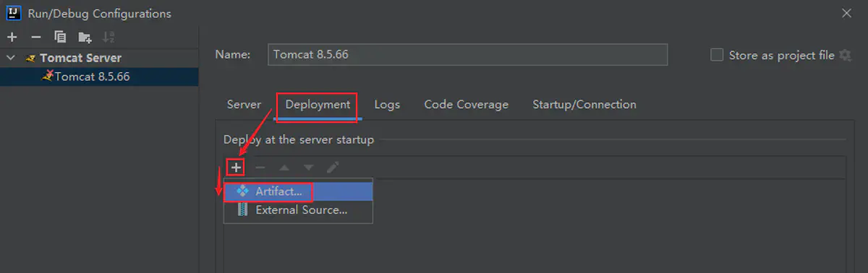Click the IntelliJ logo in title bar
868x273 pixels.
(x=12, y=13)
